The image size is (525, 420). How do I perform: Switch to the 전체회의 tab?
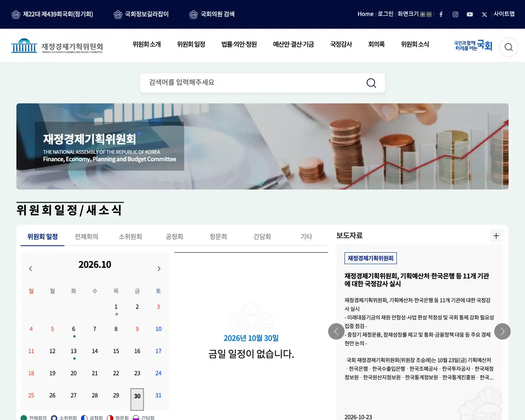[87, 237]
